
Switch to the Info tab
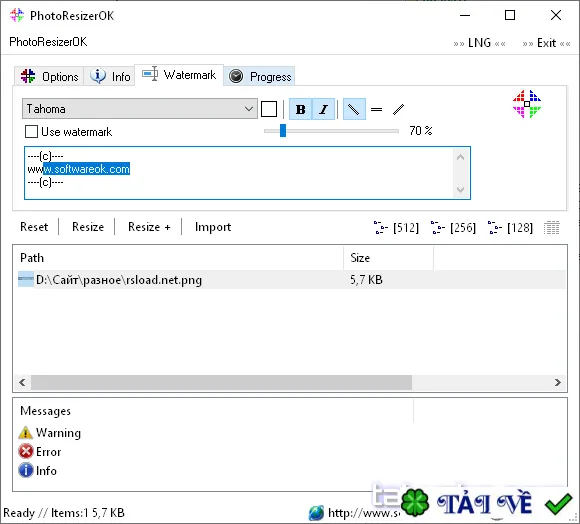coord(109,77)
